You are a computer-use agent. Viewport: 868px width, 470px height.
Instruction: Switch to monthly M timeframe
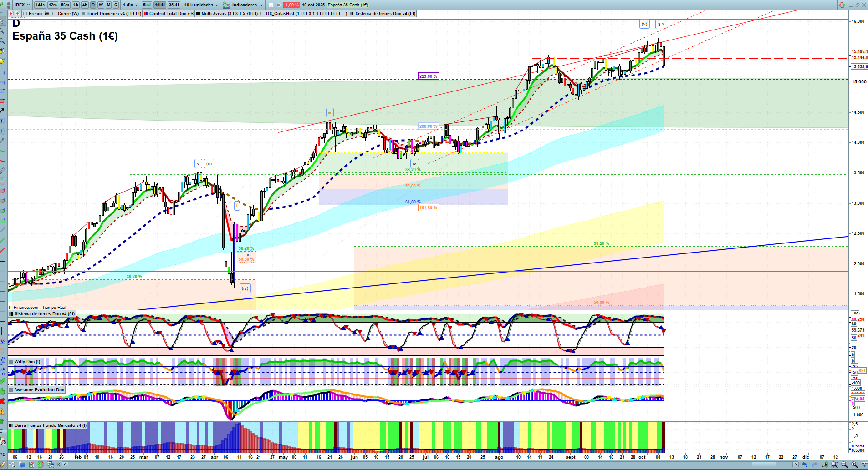108,5
